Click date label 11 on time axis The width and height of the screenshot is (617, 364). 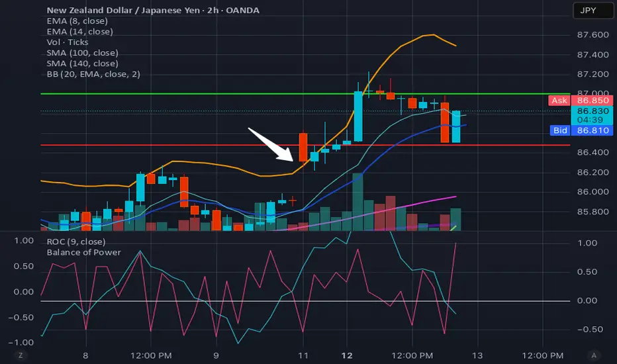(303, 356)
